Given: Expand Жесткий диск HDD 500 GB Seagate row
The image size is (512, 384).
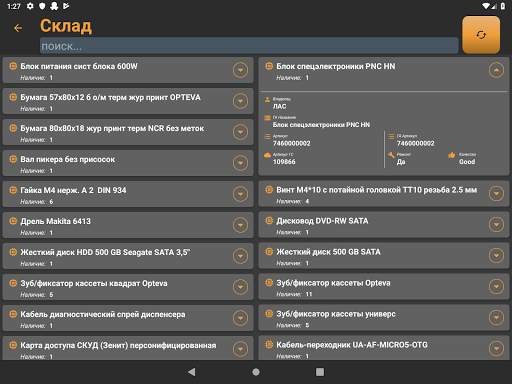Looking at the screenshot, I should click(240, 256).
